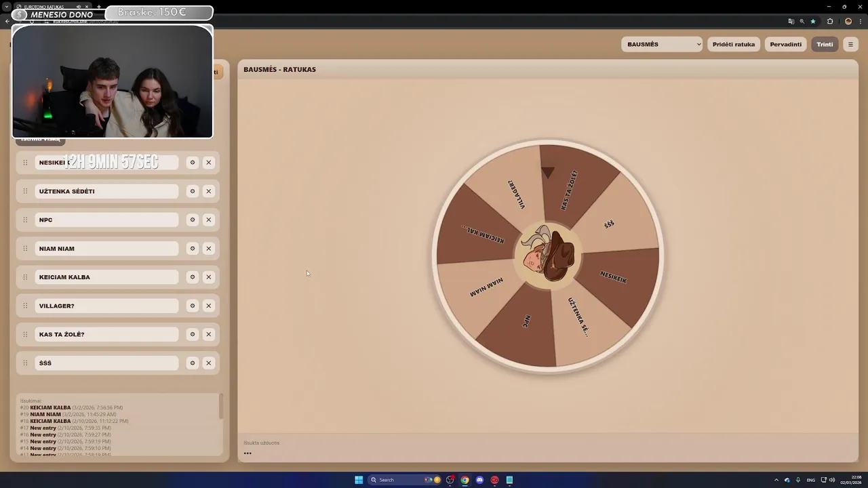Viewport: 868px width, 488px height.
Task: Edit the KAS TA ŽOLĖ? text field
Action: coord(106,334)
